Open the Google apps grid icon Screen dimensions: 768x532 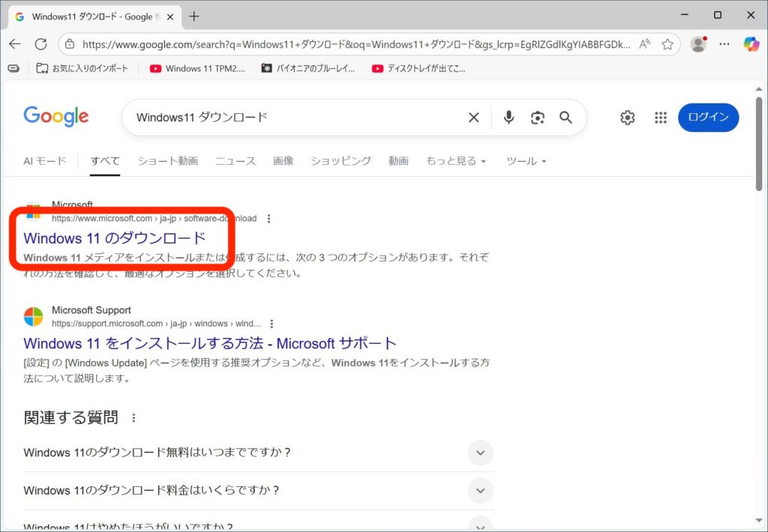(660, 118)
